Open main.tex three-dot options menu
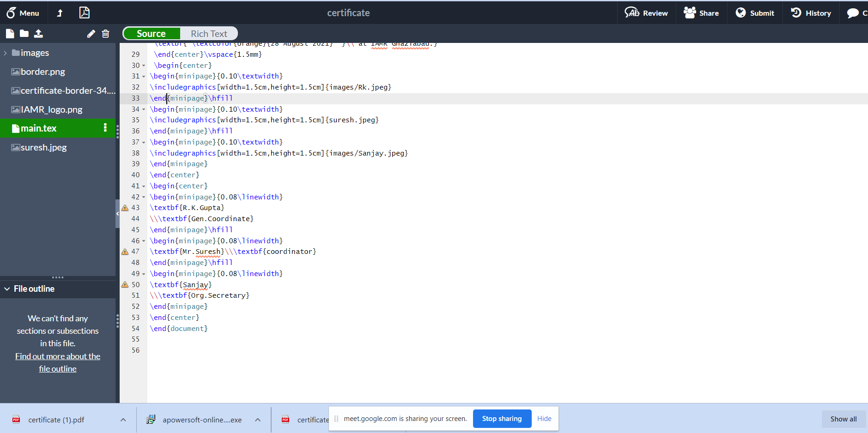The width and height of the screenshot is (868, 433). (105, 127)
